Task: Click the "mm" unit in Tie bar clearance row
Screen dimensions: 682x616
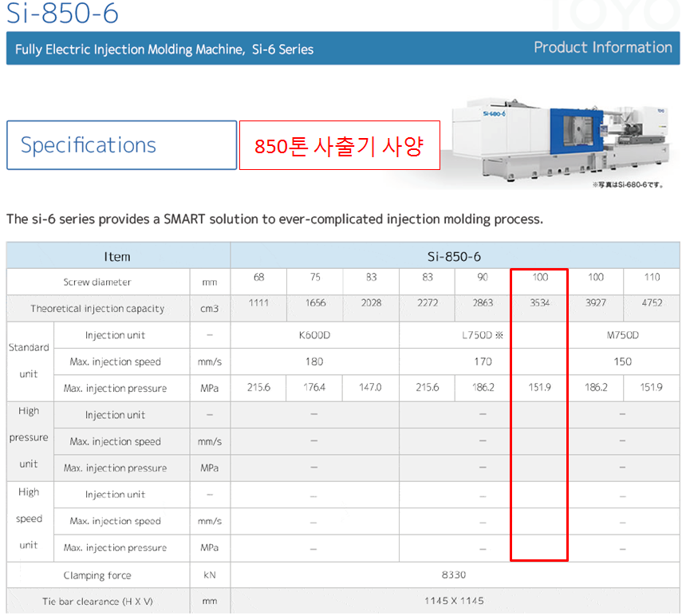Action: 210,601
